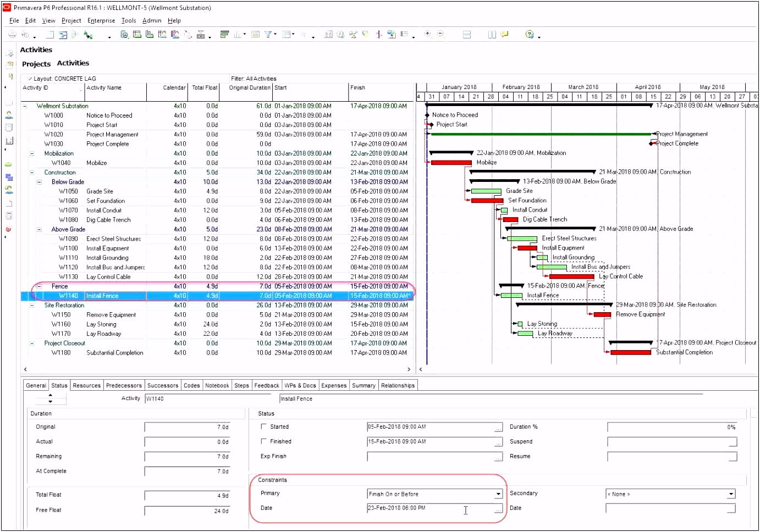Select the Filter funnel icon in the toolbar
Screen dimensions: 760x532
(x=268, y=34)
